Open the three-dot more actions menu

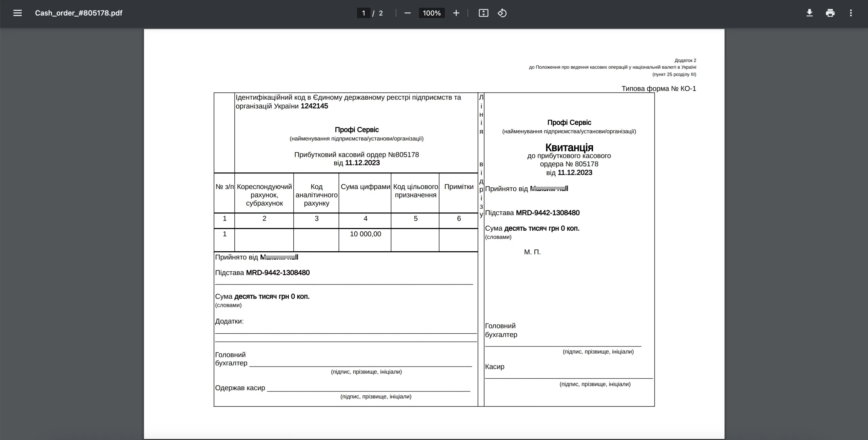pyautogui.click(x=851, y=13)
